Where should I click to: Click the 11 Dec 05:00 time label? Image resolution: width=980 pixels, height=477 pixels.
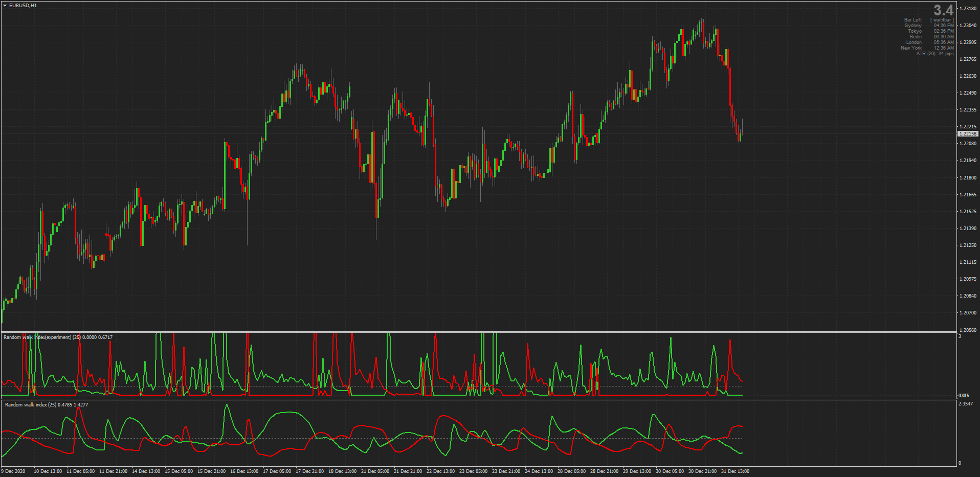click(81, 471)
